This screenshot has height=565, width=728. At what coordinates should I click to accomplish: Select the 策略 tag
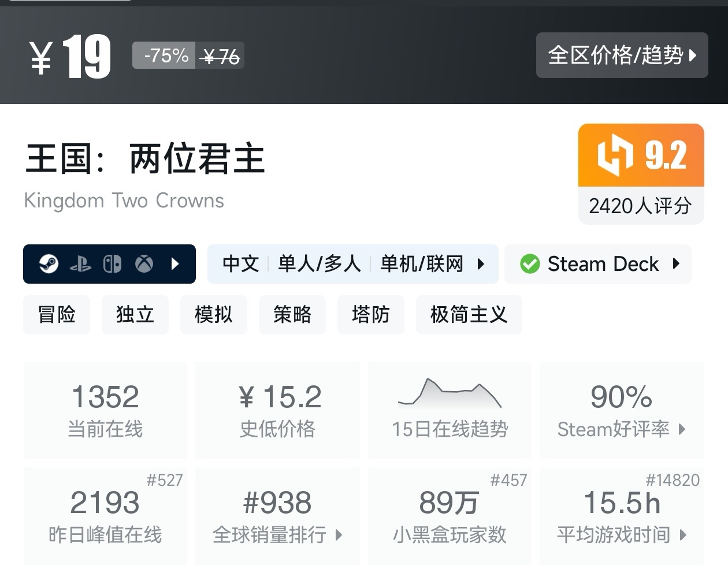(x=292, y=315)
